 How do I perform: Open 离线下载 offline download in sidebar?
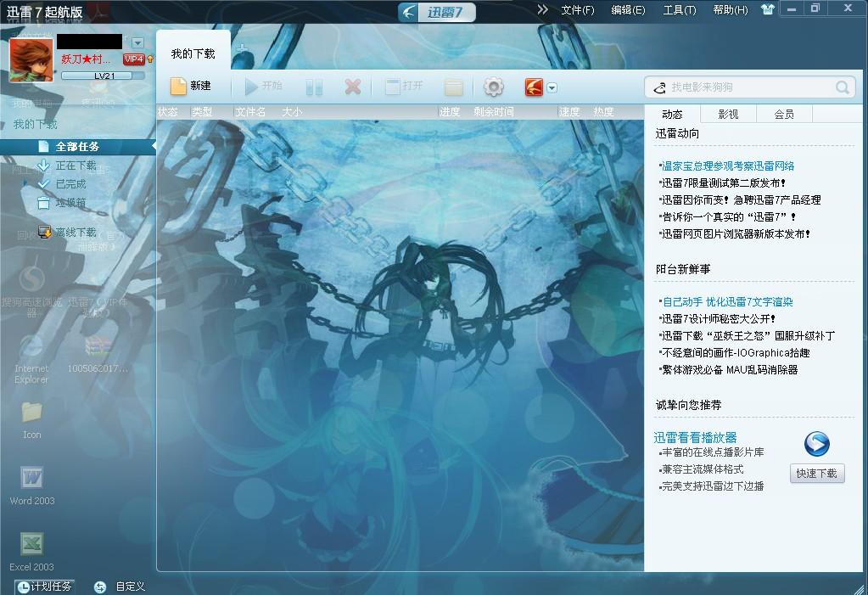click(x=76, y=232)
